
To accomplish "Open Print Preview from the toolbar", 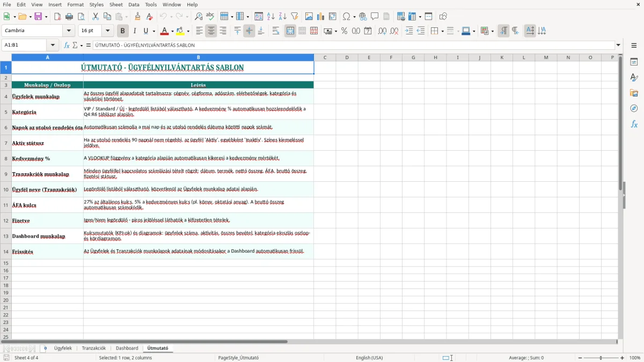I will pyautogui.click(x=80, y=17).
